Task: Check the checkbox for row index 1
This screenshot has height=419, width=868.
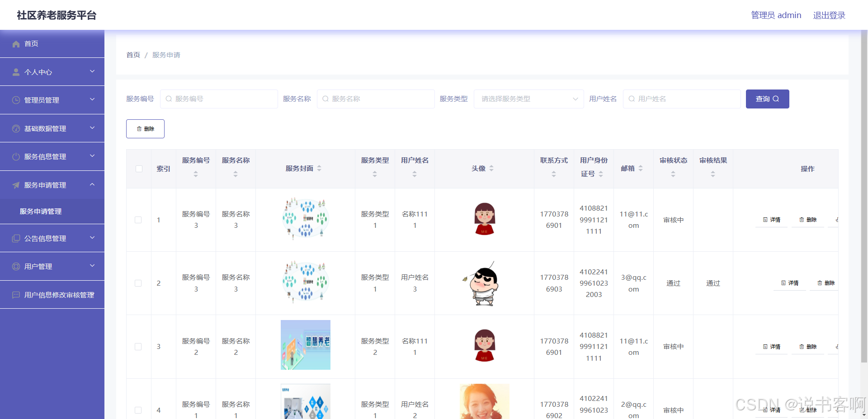Action: tap(138, 220)
